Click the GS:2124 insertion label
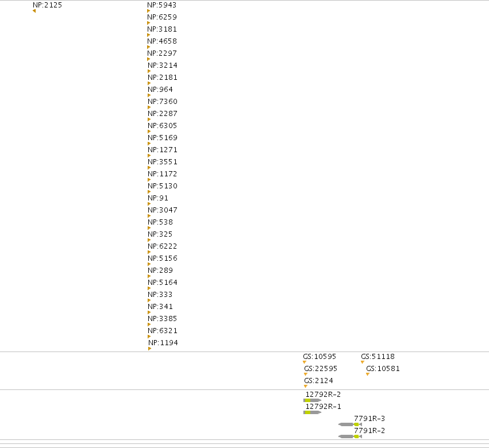 319,381
